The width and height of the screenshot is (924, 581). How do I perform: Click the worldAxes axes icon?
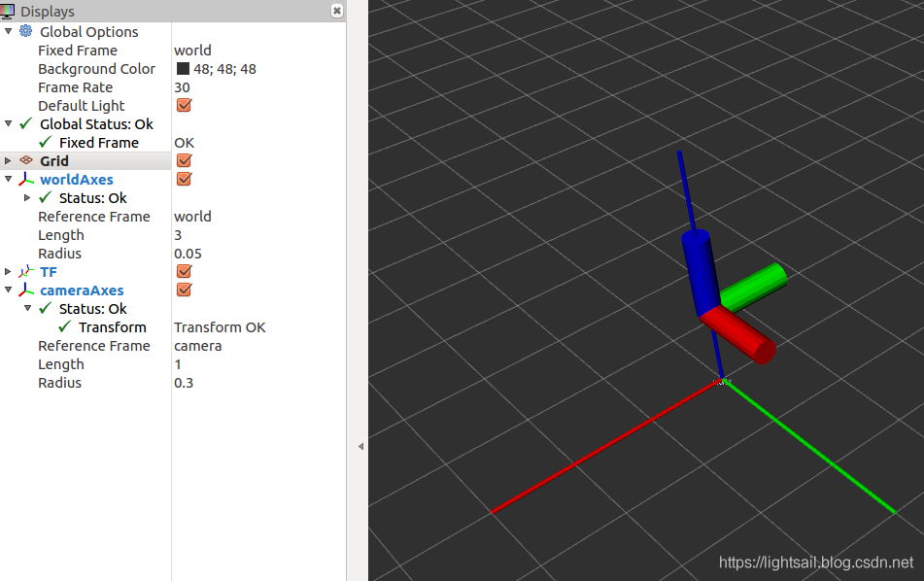click(x=26, y=179)
